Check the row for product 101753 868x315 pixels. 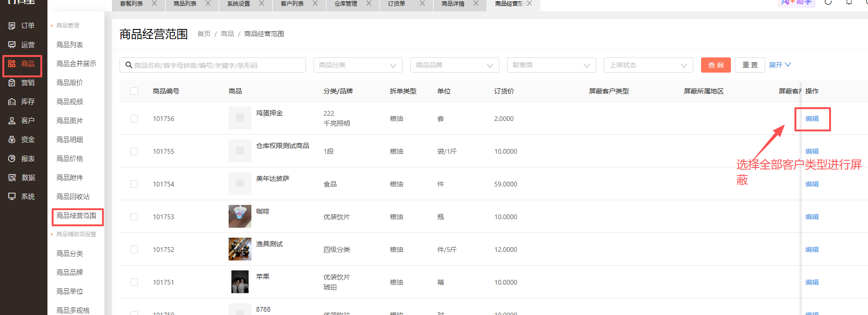[134, 217]
